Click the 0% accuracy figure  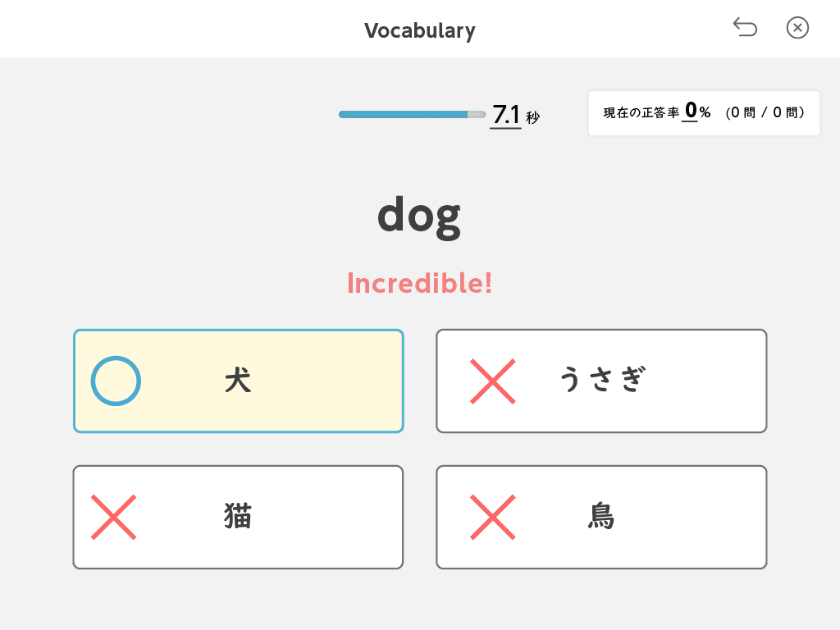(697, 111)
